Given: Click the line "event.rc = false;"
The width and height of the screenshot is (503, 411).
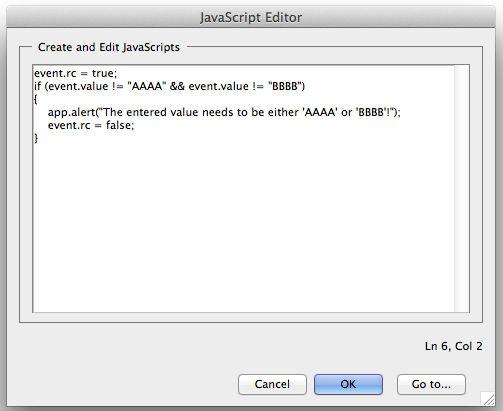Looking at the screenshot, I should [x=91, y=125].
